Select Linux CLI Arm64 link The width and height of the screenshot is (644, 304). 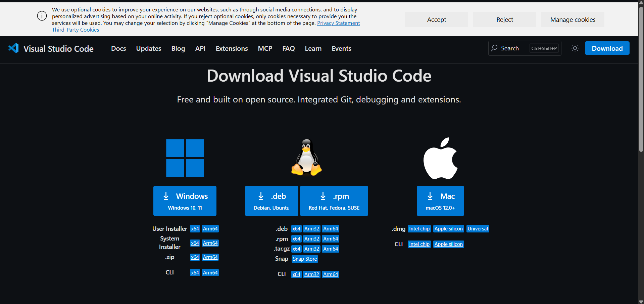click(x=331, y=274)
